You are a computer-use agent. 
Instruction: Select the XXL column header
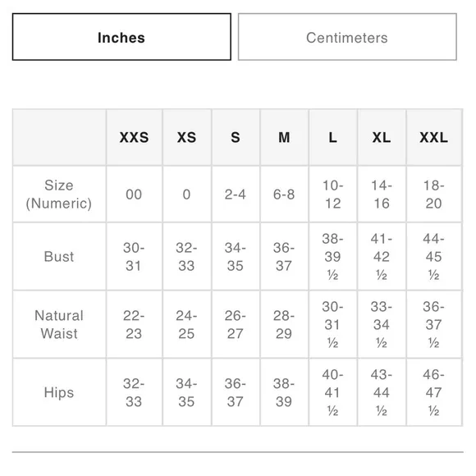coord(434,138)
